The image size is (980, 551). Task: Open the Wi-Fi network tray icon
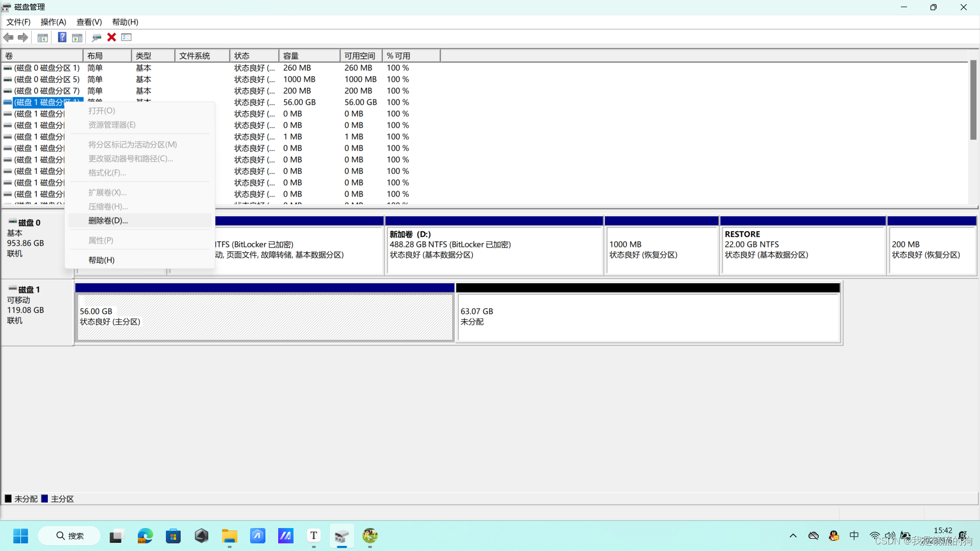pyautogui.click(x=874, y=536)
